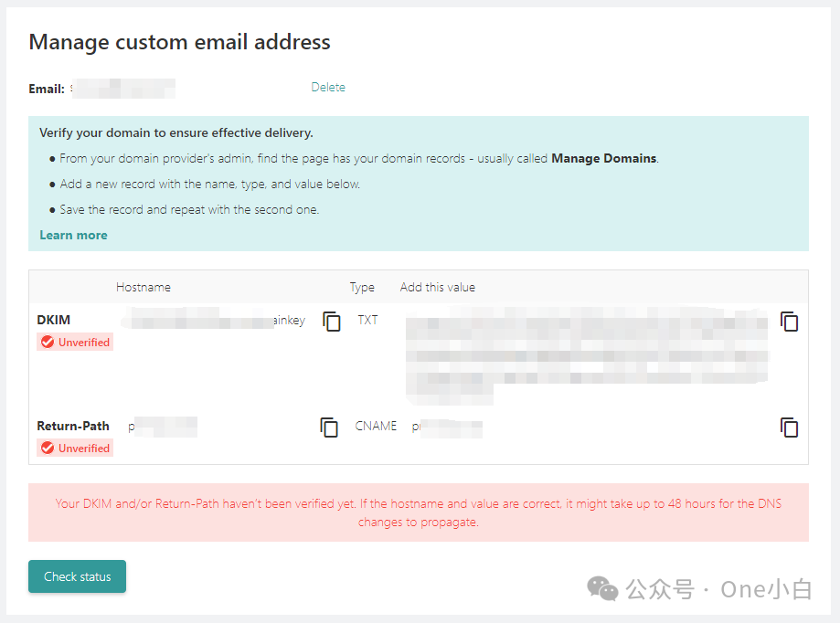Delete the custom email address
This screenshot has height=623, width=840.
click(x=328, y=88)
